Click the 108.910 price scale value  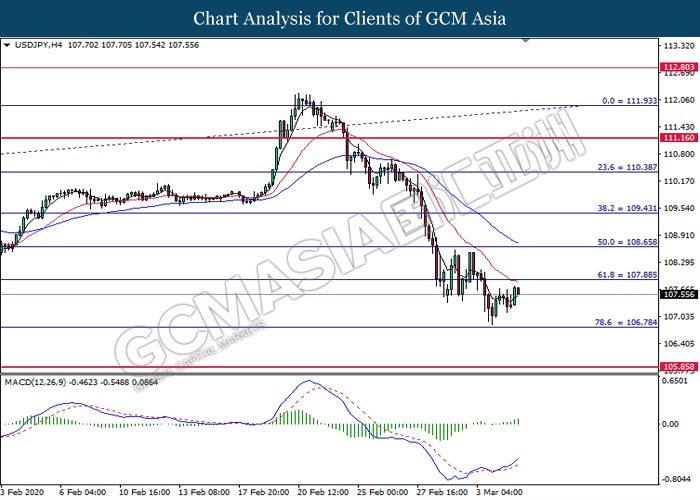coord(679,235)
